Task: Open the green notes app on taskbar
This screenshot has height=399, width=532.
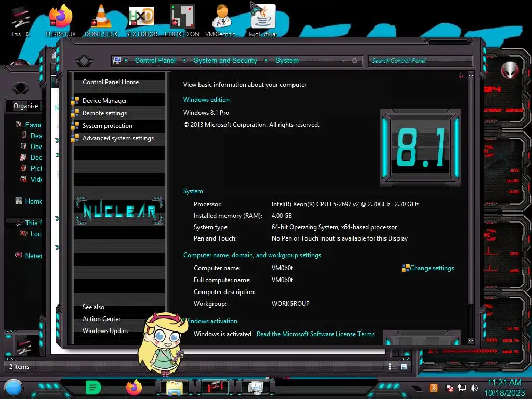Action: pos(94,388)
